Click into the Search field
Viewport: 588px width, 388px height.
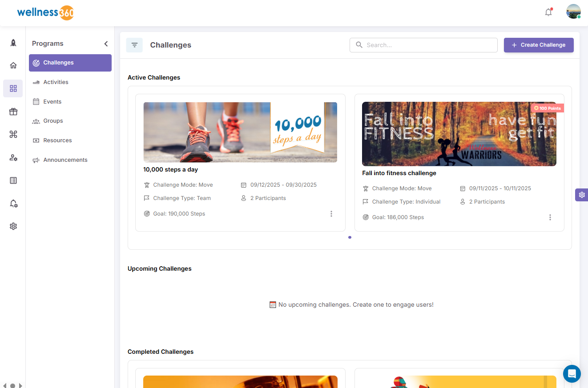coord(423,45)
